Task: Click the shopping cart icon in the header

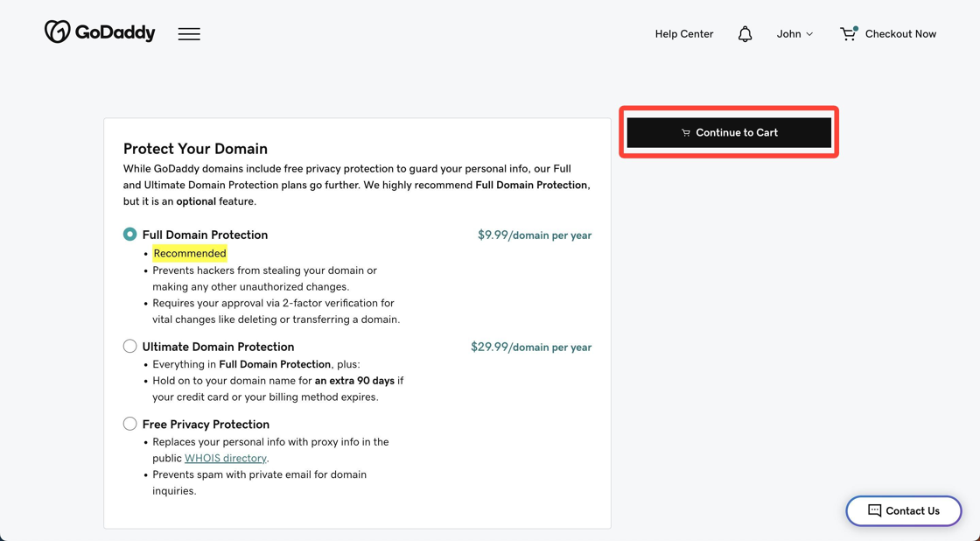Action: tap(848, 33)
